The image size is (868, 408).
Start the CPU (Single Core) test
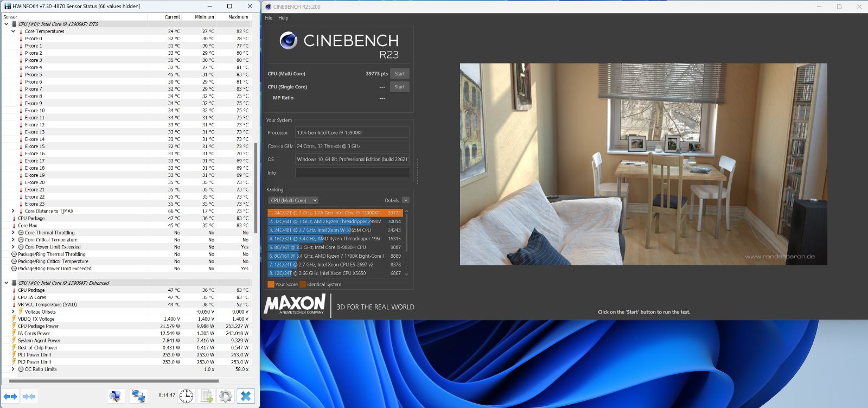400,87
